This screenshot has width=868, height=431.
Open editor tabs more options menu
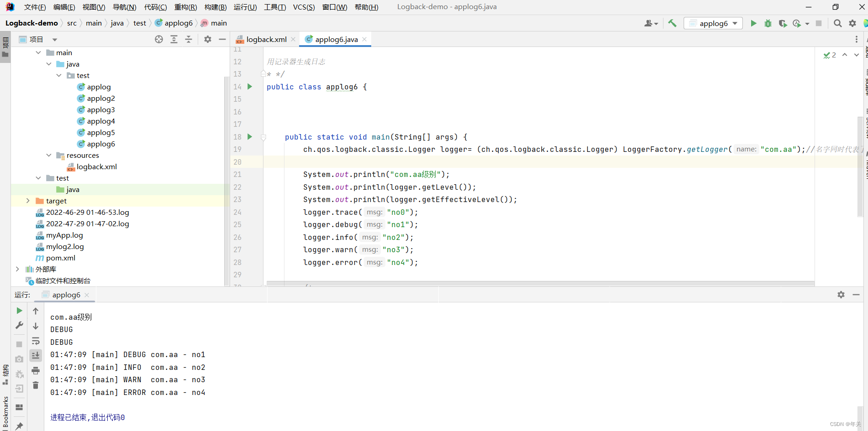coord(857,39)
